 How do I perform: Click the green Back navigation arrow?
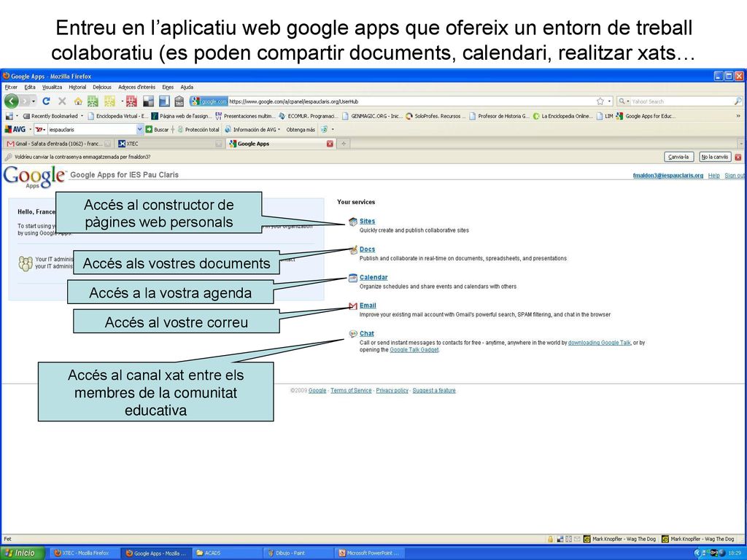tap(12, 101)
